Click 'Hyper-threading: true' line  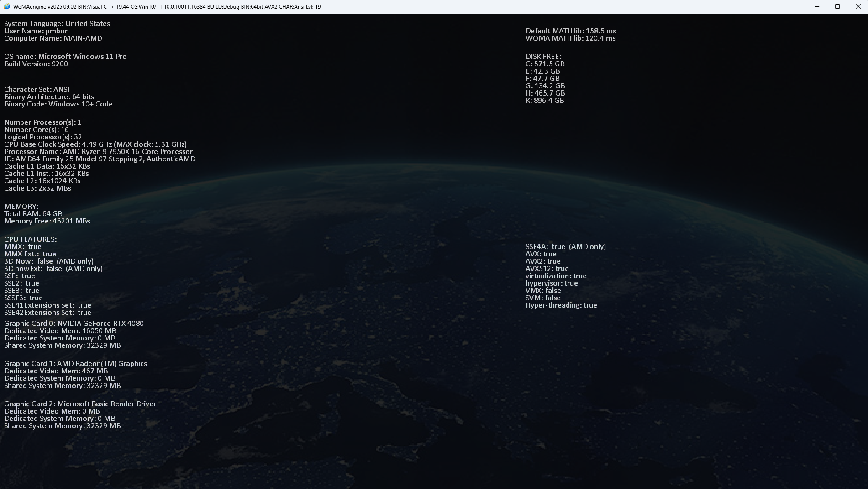tap(561, 305)
